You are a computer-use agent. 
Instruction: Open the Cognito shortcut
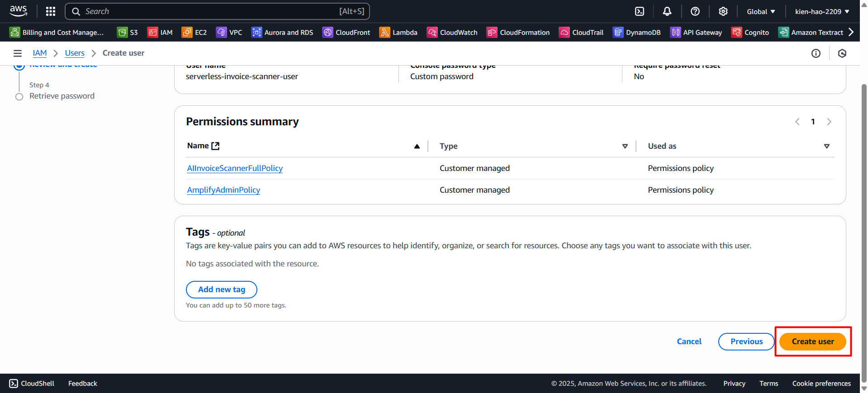click(750, 33)
